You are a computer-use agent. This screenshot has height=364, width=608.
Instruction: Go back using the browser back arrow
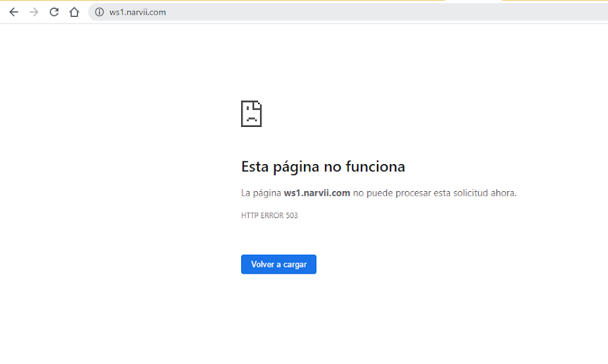click(14, 12)
